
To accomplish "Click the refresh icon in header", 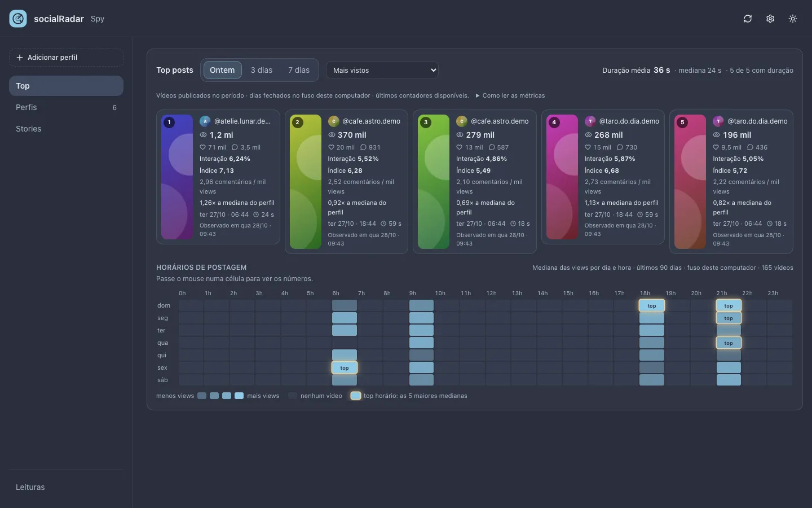I will point(748,19).
